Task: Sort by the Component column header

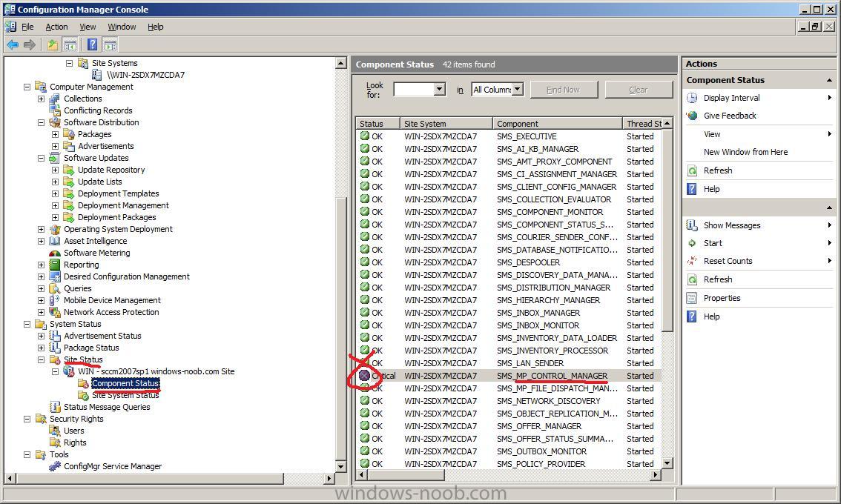Action: (557, 123)
